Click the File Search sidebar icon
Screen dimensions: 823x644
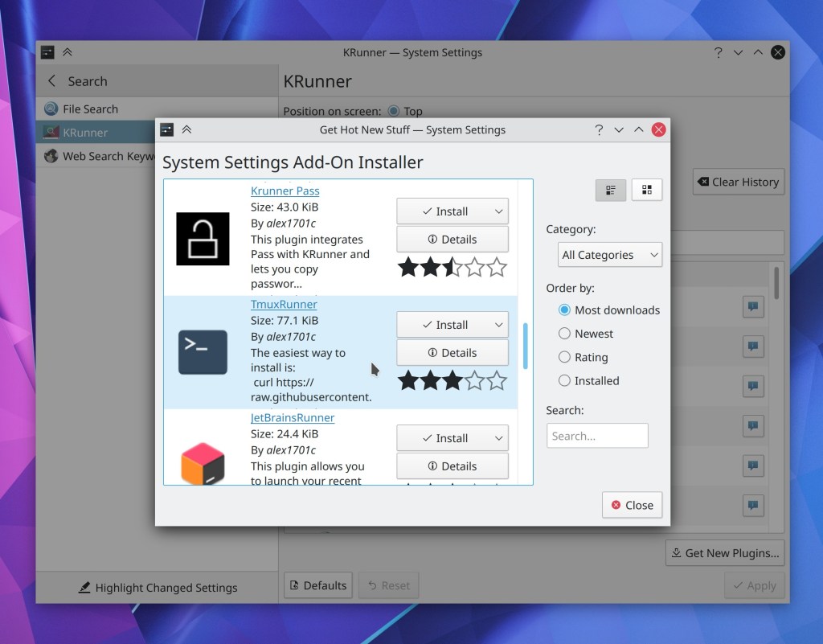(51, 109)
